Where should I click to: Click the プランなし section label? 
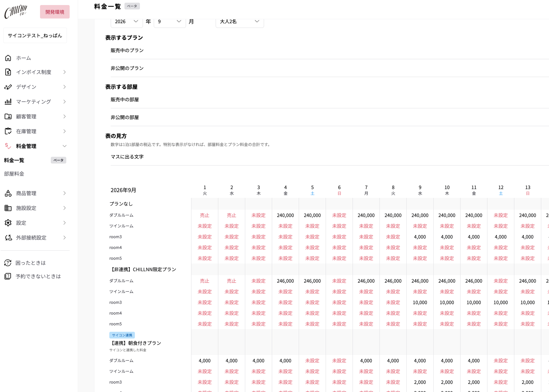click(x=121, y=204)
